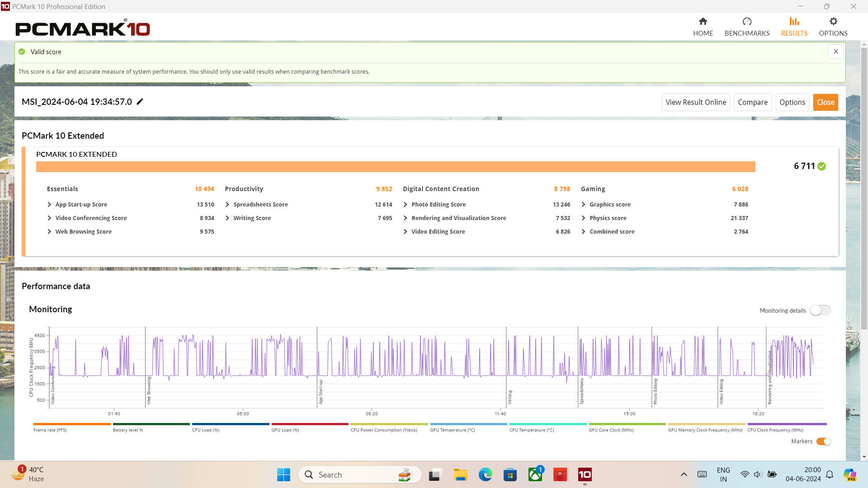This screenshot has height=488, width=868.
Task: Open File Explorer from the taskbar
Action: pyautogui.click(x=460, y=475)
